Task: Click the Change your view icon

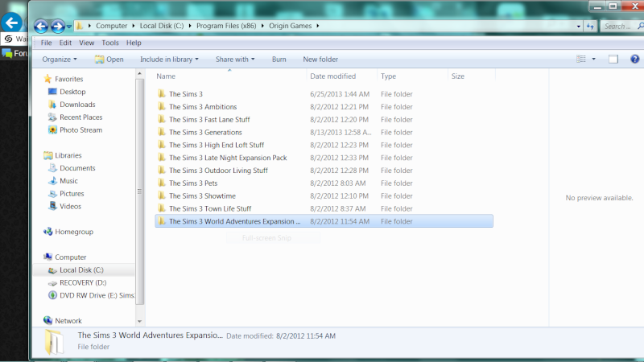Action: 580,59
